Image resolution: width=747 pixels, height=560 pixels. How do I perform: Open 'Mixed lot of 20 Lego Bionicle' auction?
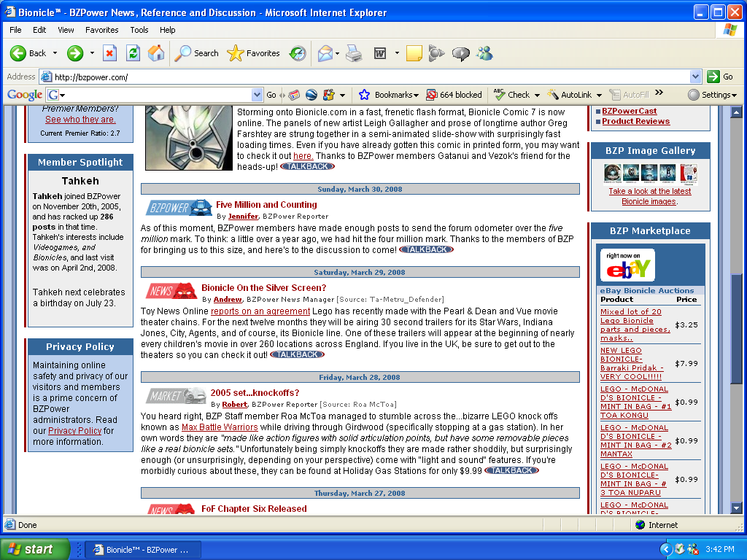click(635, 324)
